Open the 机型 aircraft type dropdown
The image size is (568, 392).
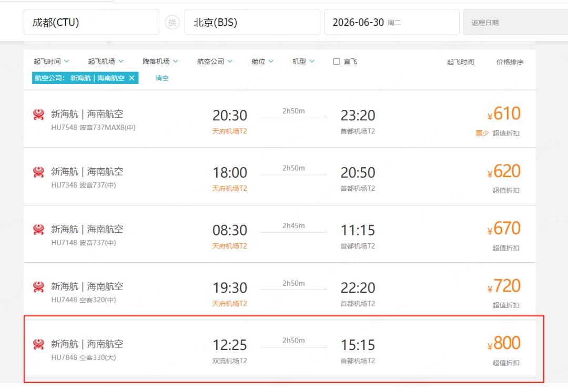coord(303,61)
